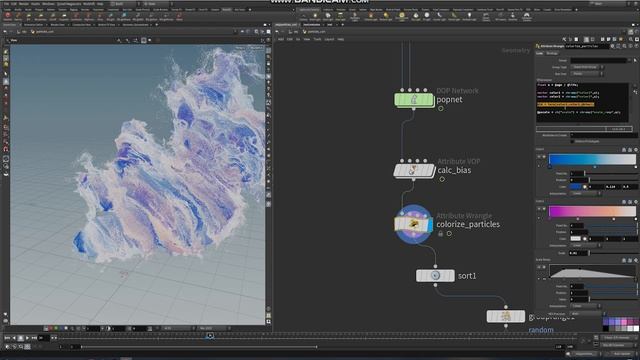The image size is (640, 360).
Task: Select the first marker on blue ramp
Action: coord(550,167)
